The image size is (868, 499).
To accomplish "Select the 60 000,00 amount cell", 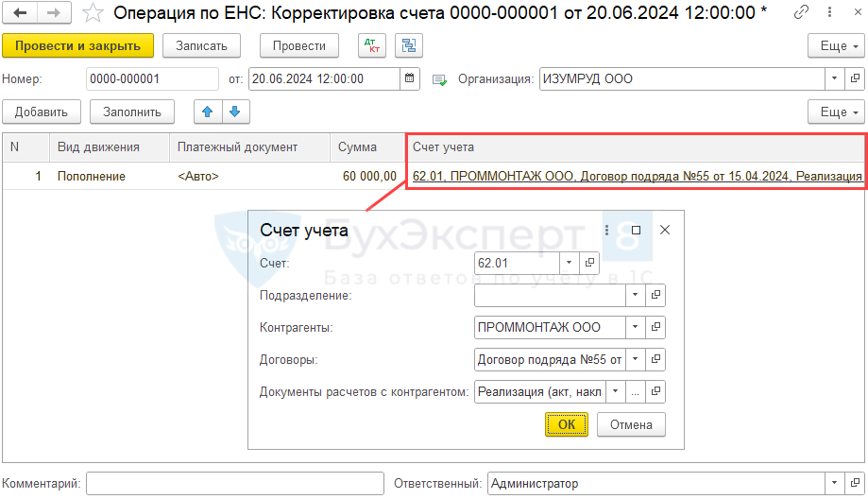I will 367,176.
